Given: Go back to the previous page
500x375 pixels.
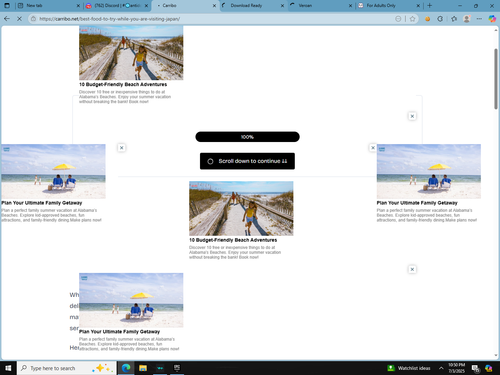Looking at the screenshot, I should pos(7,19).
